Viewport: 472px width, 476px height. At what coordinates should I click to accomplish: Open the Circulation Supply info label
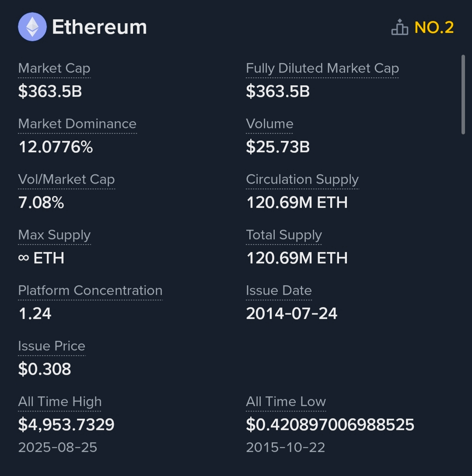point(302,179)
